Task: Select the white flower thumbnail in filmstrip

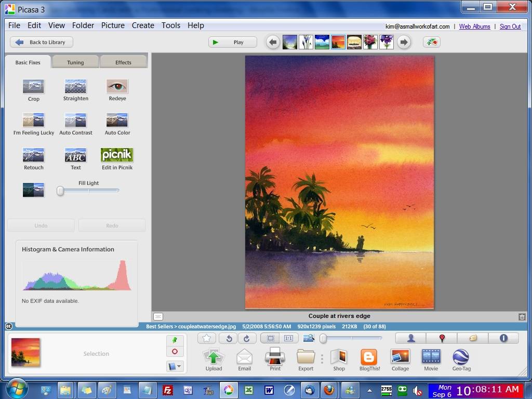Action: 305,43
